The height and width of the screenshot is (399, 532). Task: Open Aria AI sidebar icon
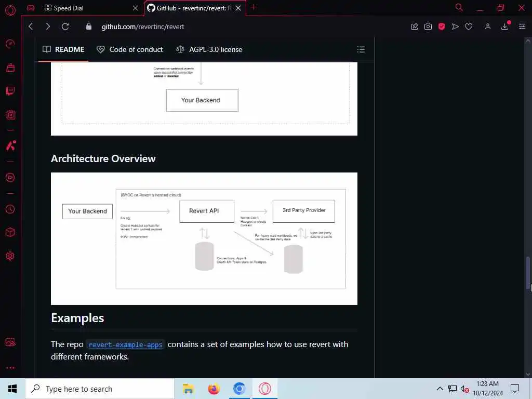pos(10,145)
